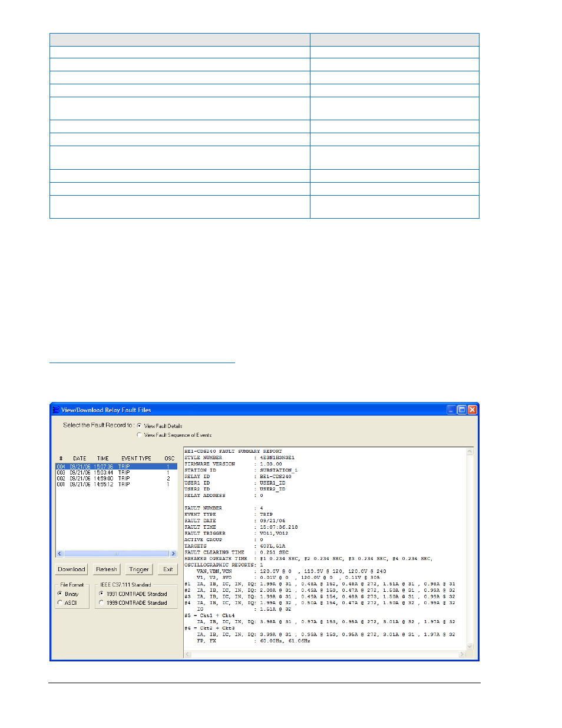This screenshot has width=562, height=728.
Task: Click the Trigger button
Action: click(139, 569)
